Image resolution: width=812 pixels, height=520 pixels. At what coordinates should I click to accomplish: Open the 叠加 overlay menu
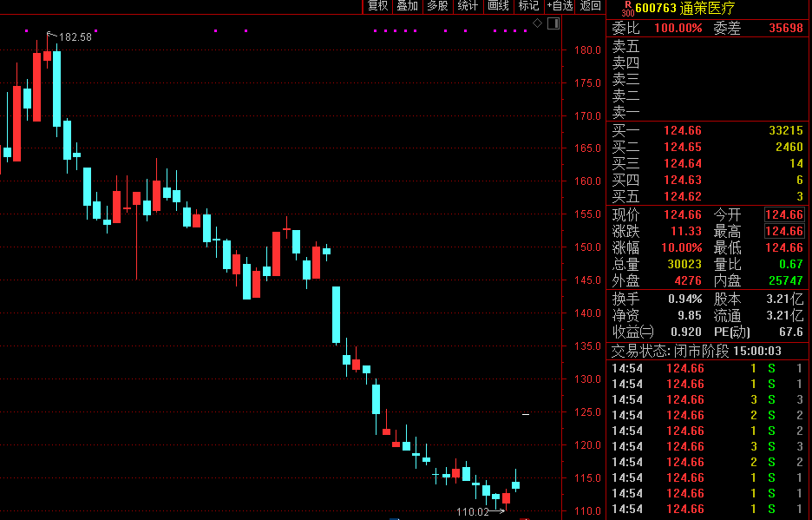[407, 6]
